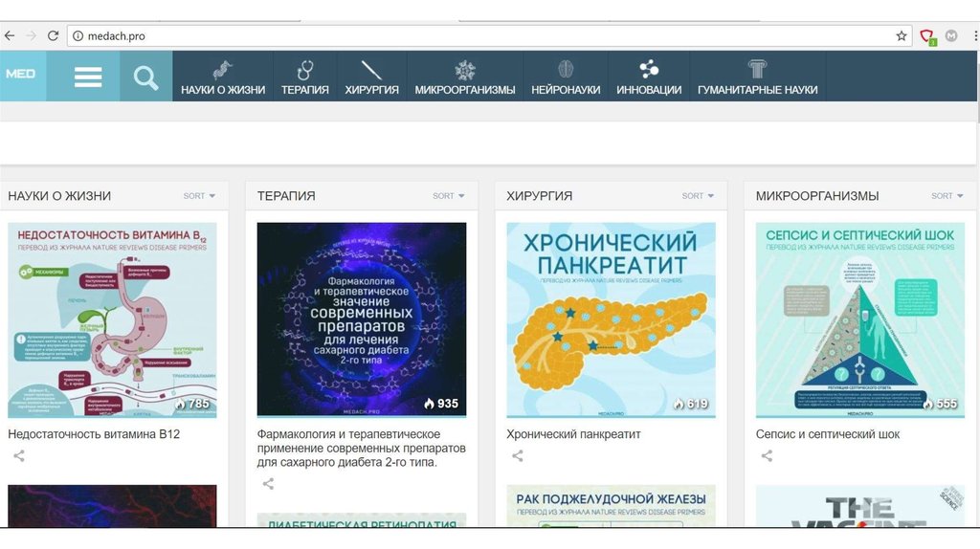Open the site search magnifier
The width and height of the screenshot is (980, 549).
click(x=145, y=78)
